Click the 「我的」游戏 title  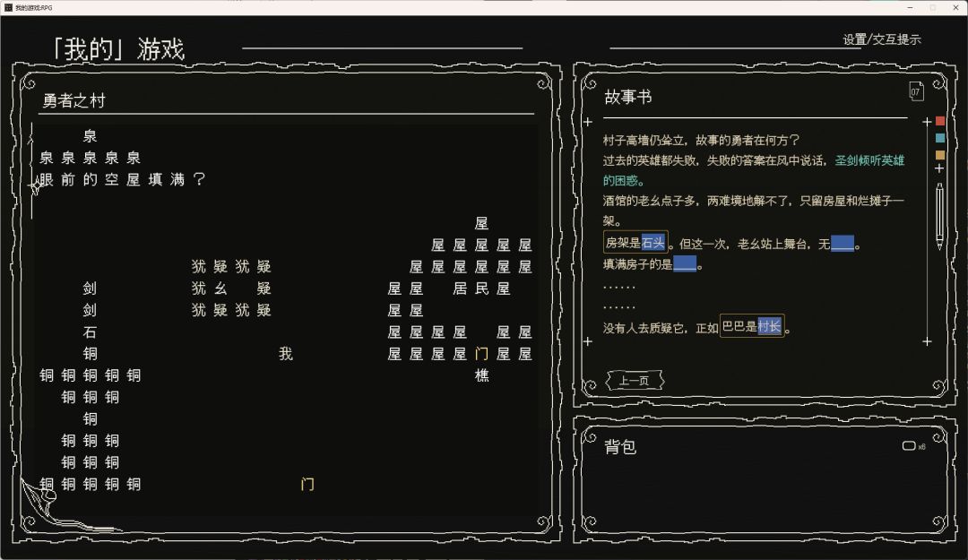pyautogui.click(x=117, y=48)
